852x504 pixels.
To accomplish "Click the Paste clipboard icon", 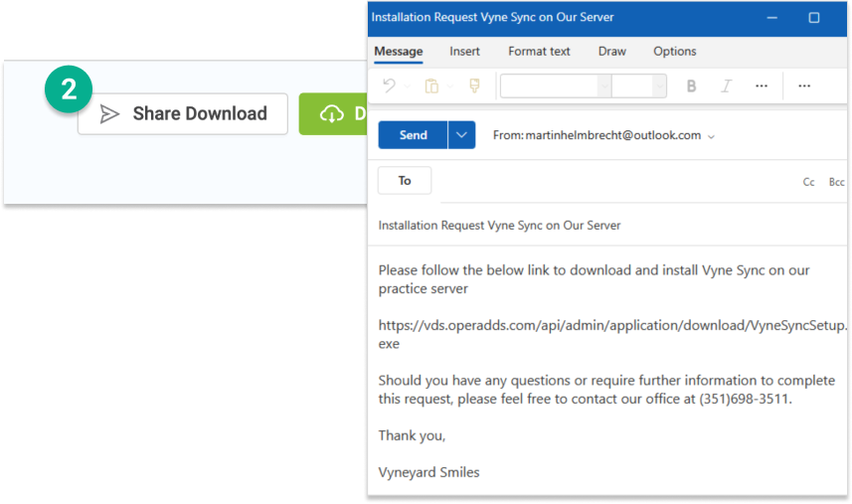I will coord(431,86).
